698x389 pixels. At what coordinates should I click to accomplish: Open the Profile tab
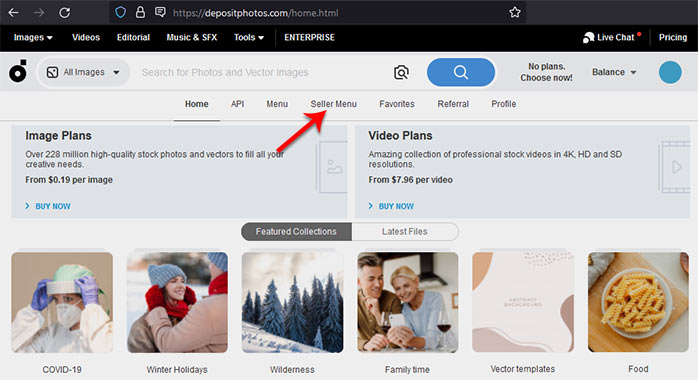pos(503,104)
